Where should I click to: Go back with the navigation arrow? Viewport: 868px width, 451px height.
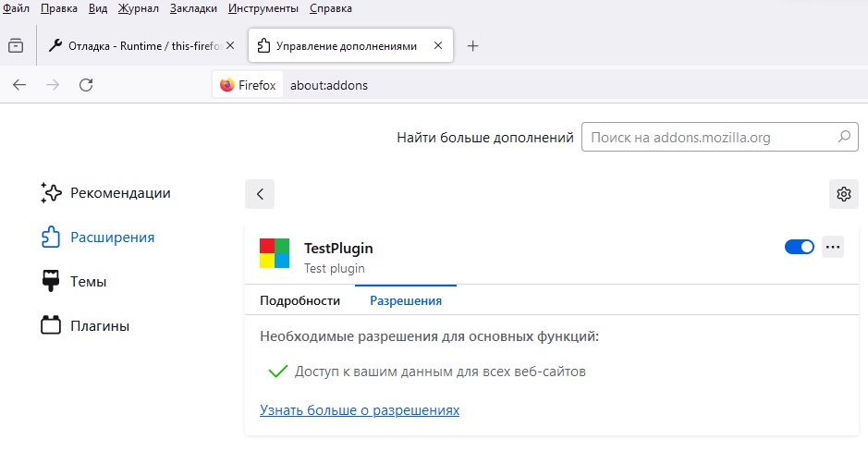pyautogui.click(x=19, y=85)
